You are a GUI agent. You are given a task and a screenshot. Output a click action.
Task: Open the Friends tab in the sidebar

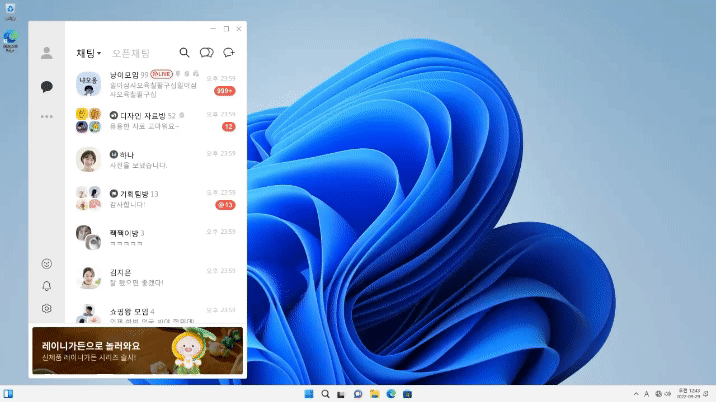click(46, 53)
